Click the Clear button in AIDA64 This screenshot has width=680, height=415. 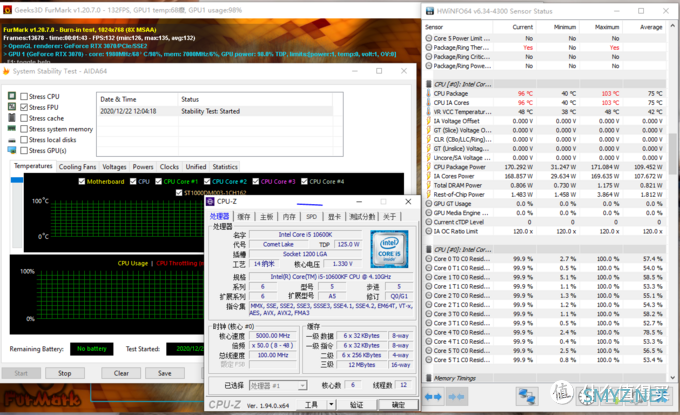(x=121, y=373)
